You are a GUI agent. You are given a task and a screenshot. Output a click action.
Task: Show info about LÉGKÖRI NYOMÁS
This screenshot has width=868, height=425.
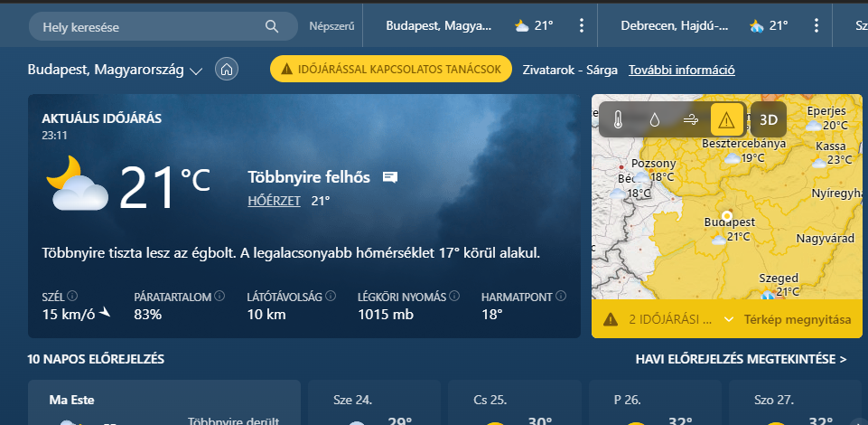(x=454, y=296)
